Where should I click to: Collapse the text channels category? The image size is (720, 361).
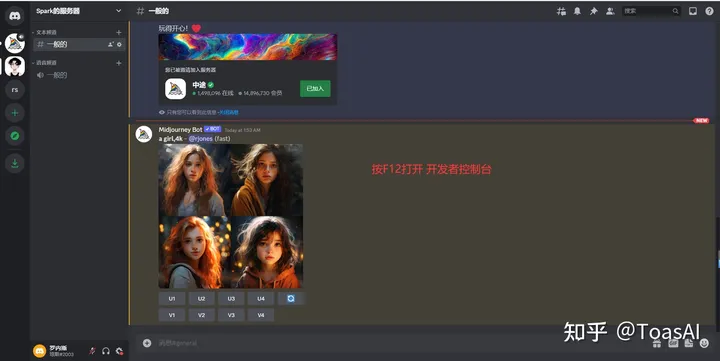pyautogui.click(x=45, y=32)
